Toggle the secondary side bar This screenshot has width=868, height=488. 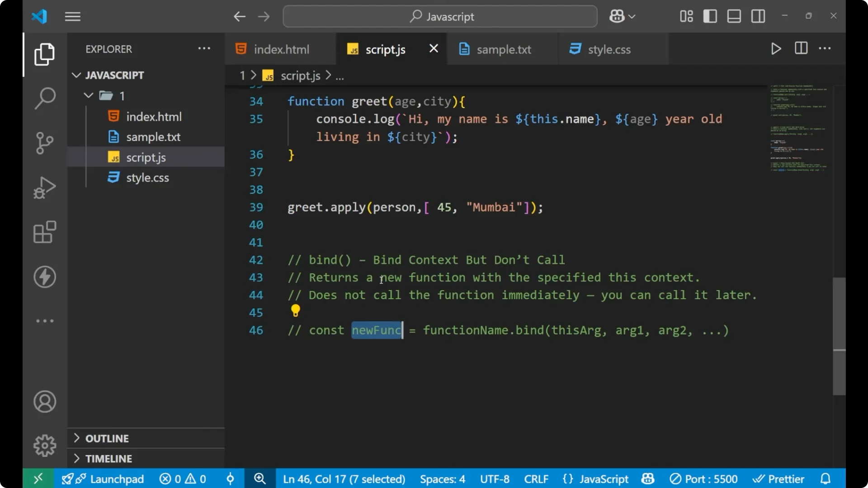758,16
